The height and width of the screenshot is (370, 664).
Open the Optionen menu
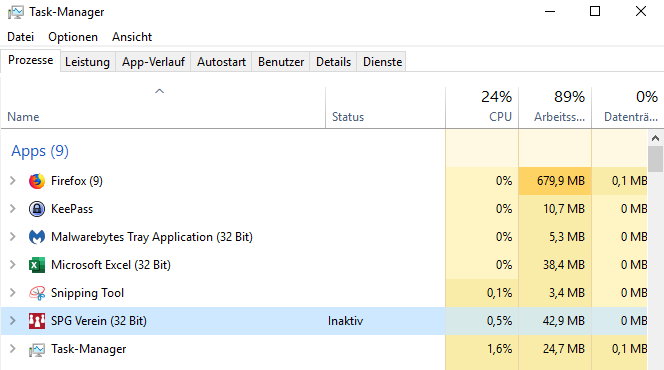click(73, 37)
